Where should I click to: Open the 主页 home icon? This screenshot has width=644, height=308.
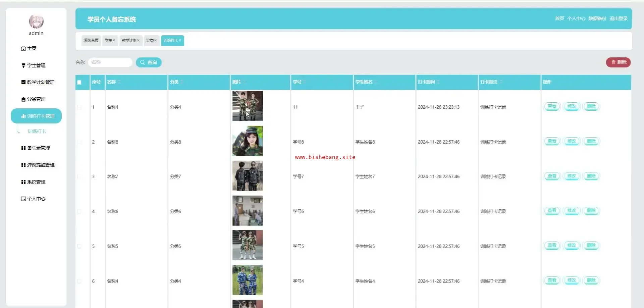[x=23, y=48]
